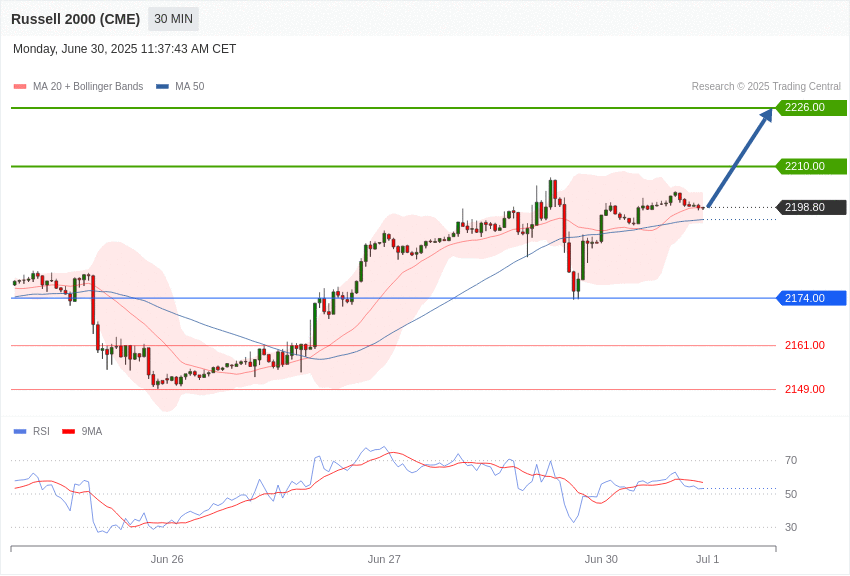Image resolution: width=850 pixels, height=576 pixels.
Task: Click the 9MA legend label
Action: coord(92,431)
